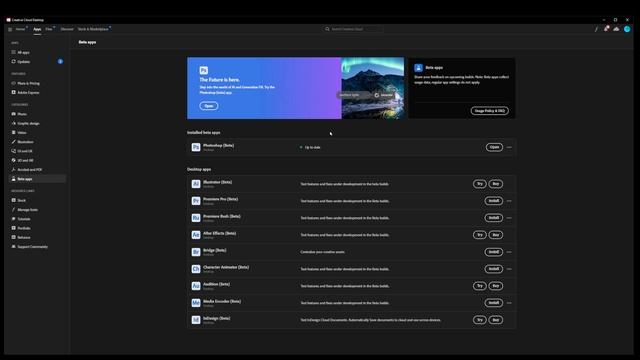Open Plans & Pricing in sidebar
Viewport: 640px width, 360px height.
(37, 83)
